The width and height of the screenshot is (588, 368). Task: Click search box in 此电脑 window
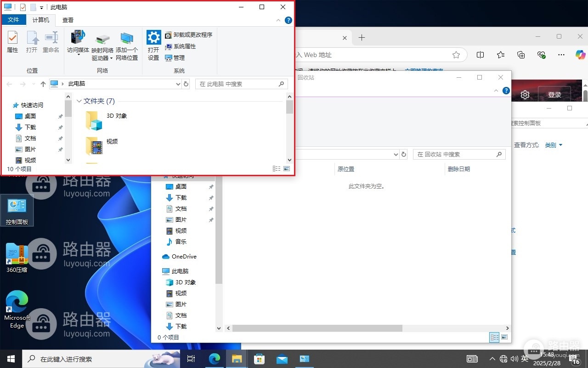pos(242,84)
